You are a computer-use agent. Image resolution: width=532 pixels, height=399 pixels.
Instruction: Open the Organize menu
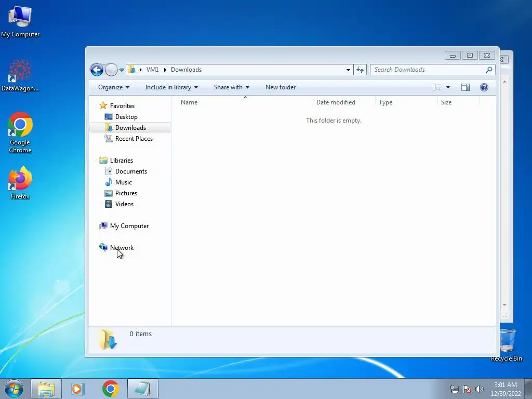[114, 87]
